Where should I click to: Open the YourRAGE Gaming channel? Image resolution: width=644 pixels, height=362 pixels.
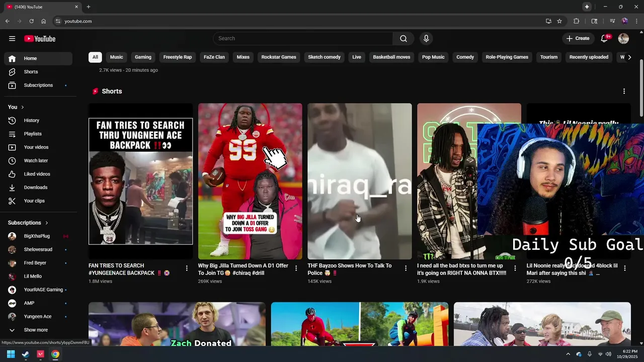point(38,290)
